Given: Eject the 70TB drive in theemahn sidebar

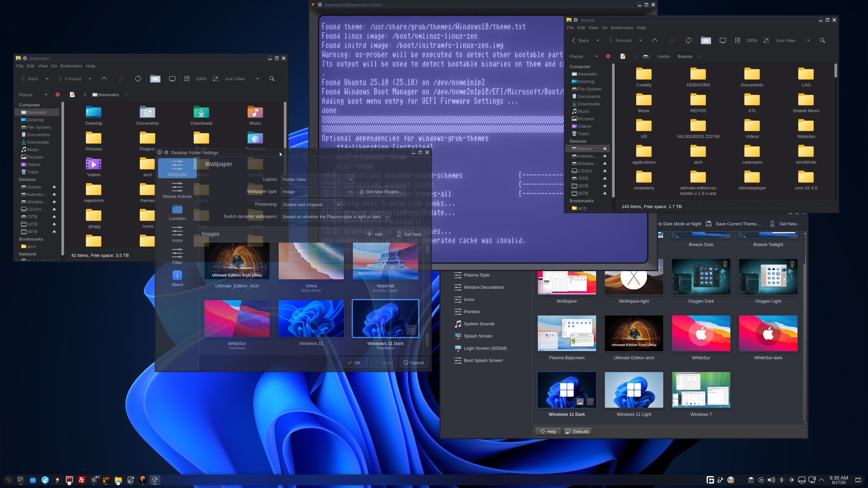Looking at the screenshot, I should (x=54, y=217).
